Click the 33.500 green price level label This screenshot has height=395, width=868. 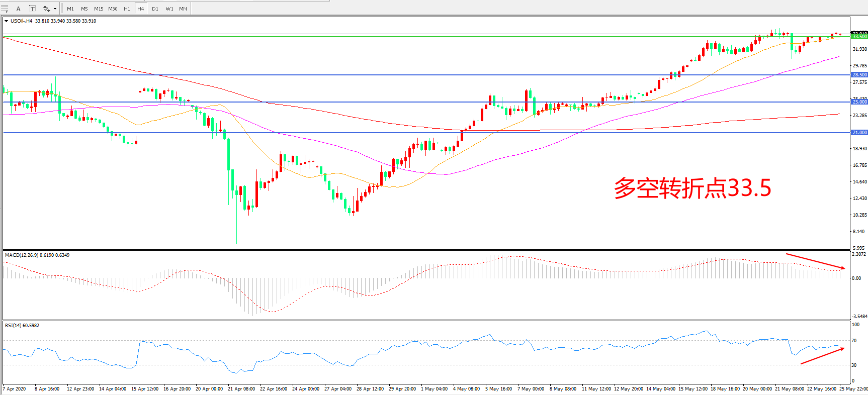[x=859, y=37]
